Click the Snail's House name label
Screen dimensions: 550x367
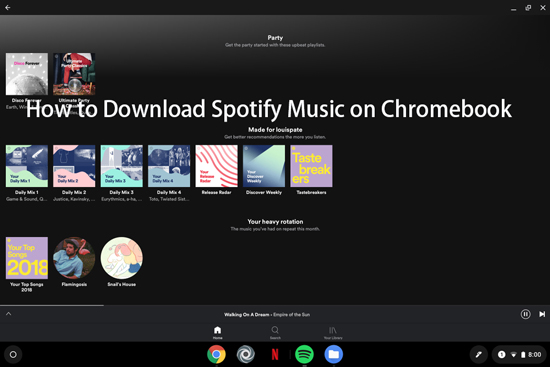tap(122, 284)
